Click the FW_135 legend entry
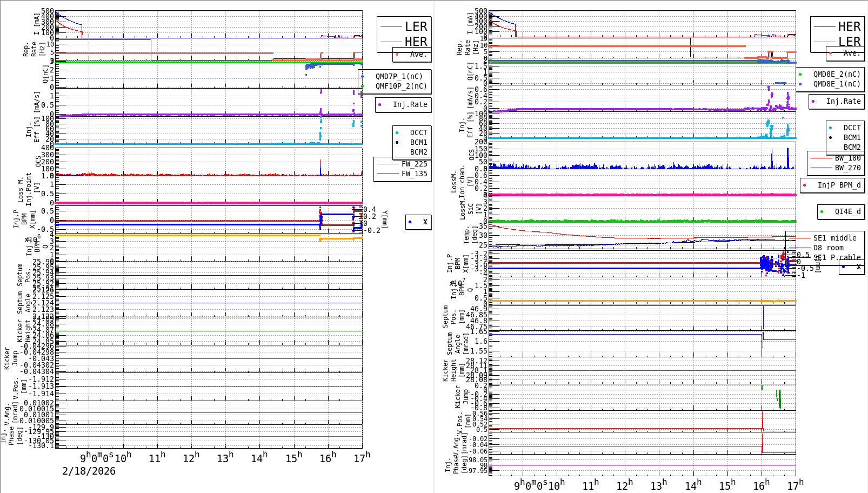Viewport: 868px width, 493px height. [414, 174]
